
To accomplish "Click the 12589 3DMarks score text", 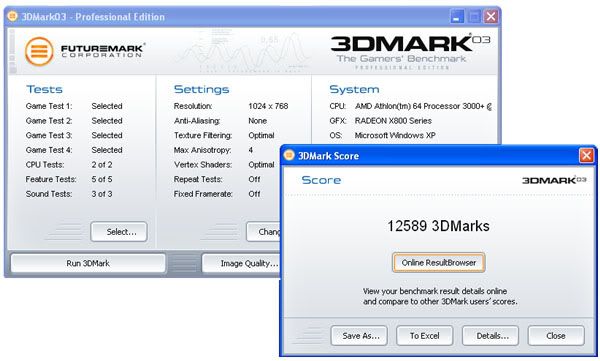I will [x=438, y=226].
